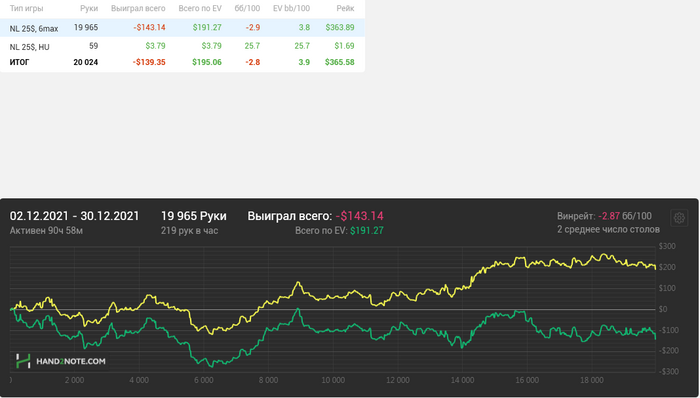Click Выиграл всего -$143.14 in graph header
The width and height of the screenshot is (700, 398).
pyautogui.click(x=315, y=216)
